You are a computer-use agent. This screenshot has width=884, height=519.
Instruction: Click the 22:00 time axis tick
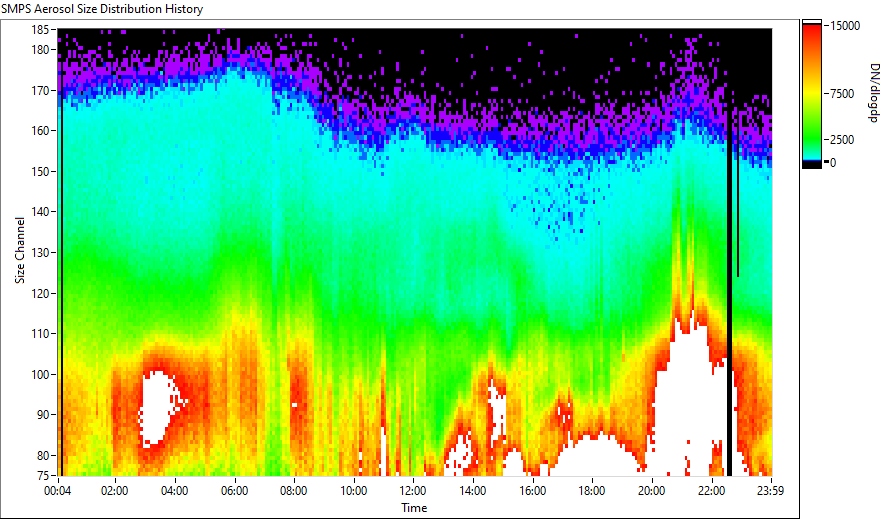pos(711,491)
